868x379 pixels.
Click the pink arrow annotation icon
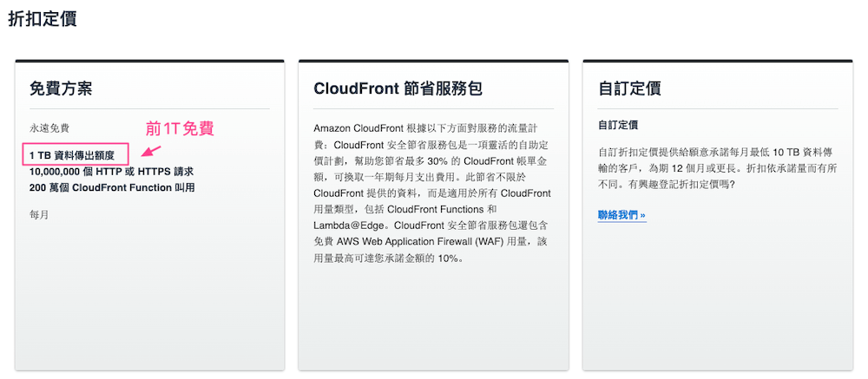tap(151, 151)
